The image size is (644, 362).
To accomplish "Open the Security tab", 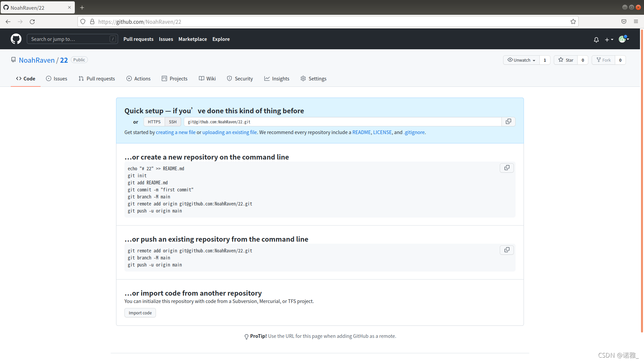I will click(x=240, y=78).
